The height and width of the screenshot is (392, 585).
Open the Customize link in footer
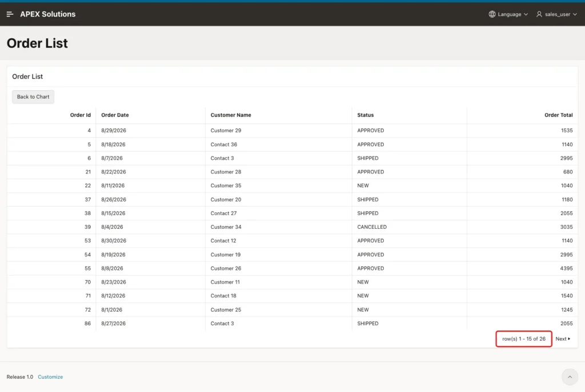[50, 377]
